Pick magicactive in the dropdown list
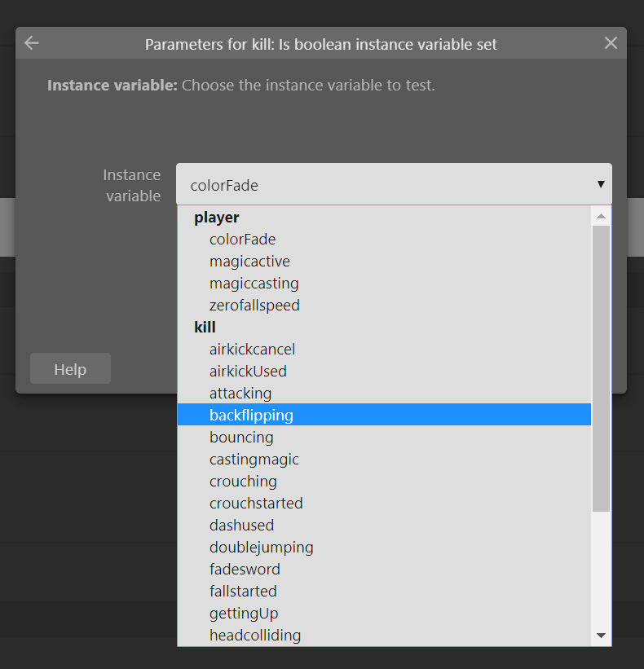The image size is (644, 669). click(x=384, y=261)
